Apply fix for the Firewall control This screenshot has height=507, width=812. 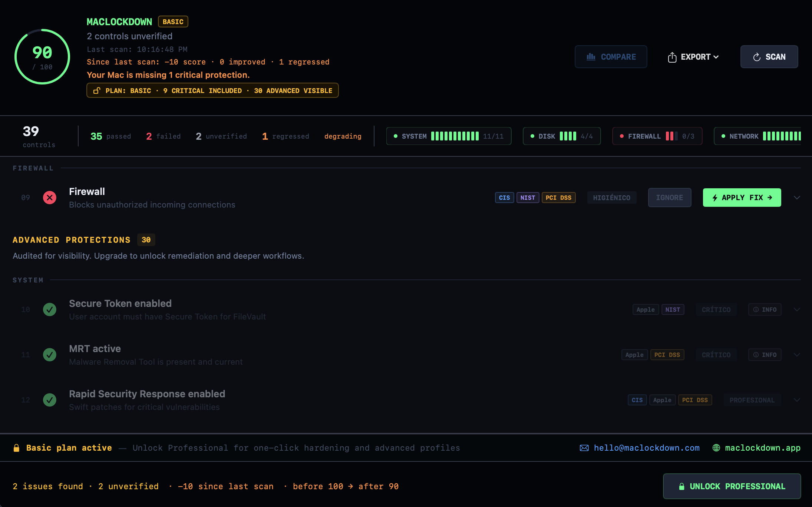742,198
